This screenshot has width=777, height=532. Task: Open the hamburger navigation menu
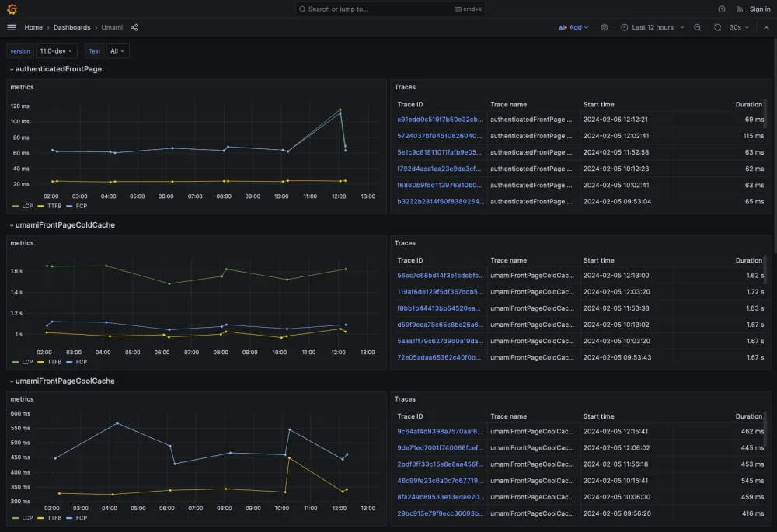(12, 27)
